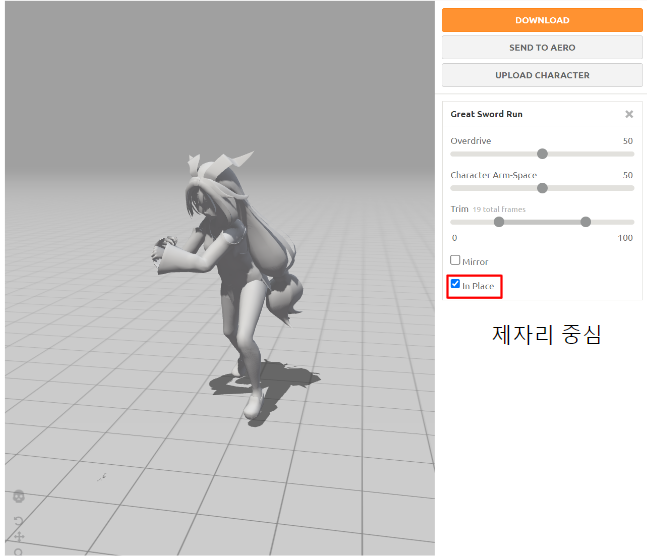Click the right Trim slider handle
Viewport: 647px width, 556px height.
coord(586,222)
